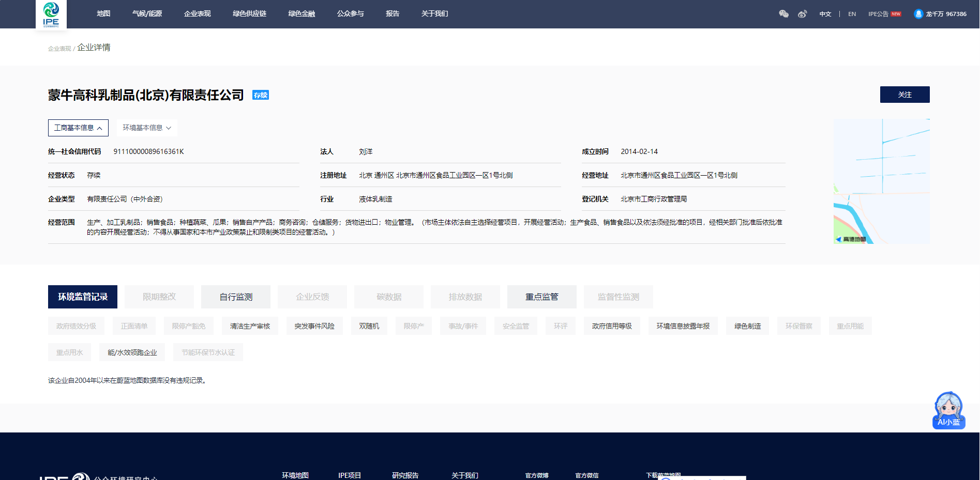The height and width of the screenshot is (480, 980).
Task: Click the 双随机 filter tag
Action: pos(369,326)
